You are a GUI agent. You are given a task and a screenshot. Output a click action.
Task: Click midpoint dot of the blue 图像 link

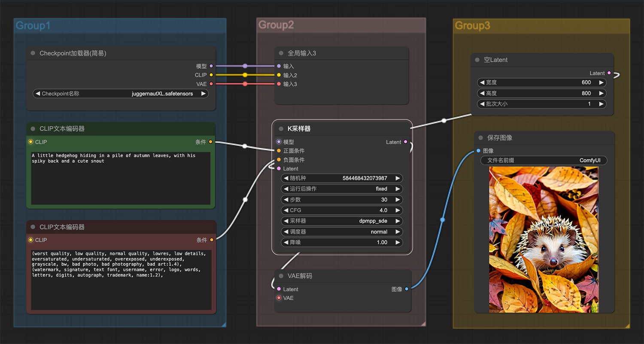[x=443, y=220]
